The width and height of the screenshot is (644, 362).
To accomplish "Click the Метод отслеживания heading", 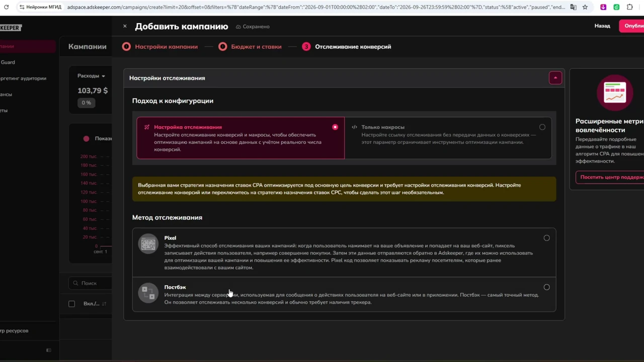I will coord(167,217).
